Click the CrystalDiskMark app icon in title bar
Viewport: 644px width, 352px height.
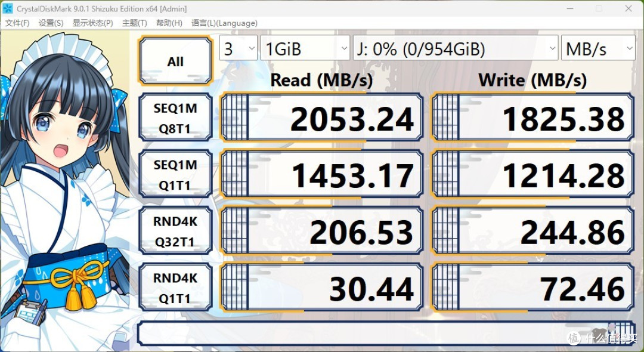point(7,8)
